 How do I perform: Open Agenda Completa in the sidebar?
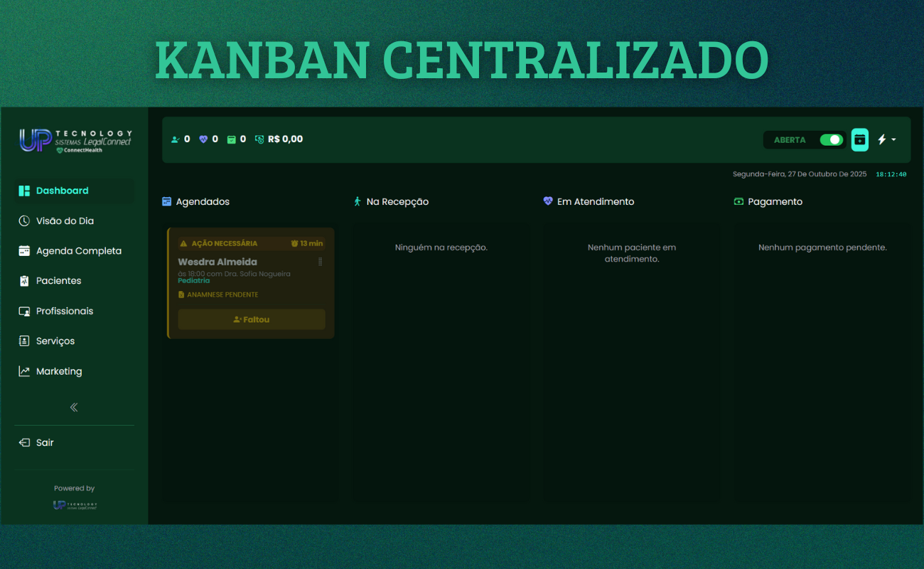[78, 251]
